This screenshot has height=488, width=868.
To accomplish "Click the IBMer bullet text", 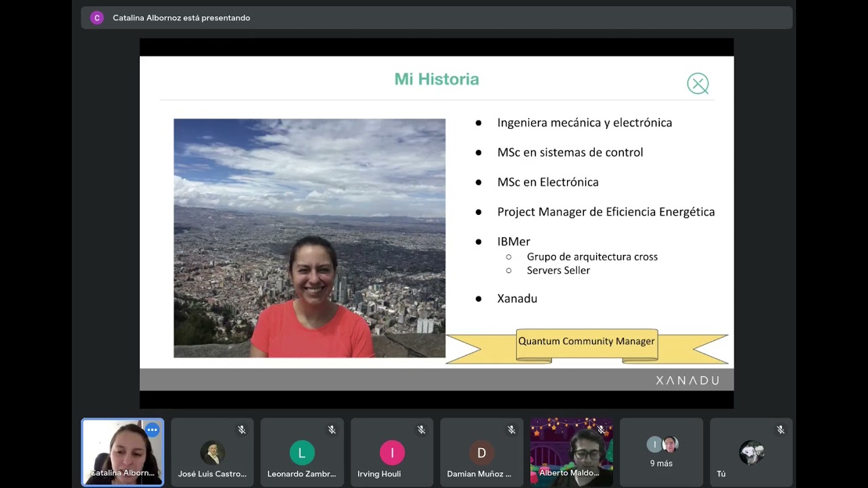I will click(x=514, y=241).
